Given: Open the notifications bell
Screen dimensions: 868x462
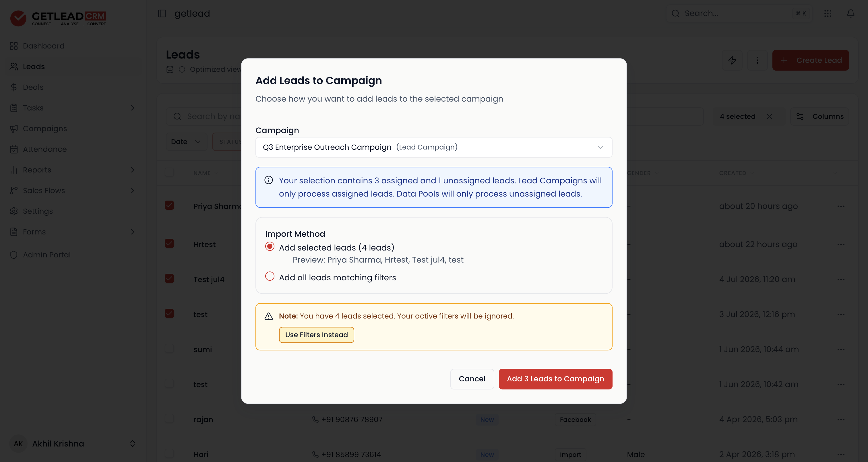Looking at the screenshot, I should click(850, 13).
